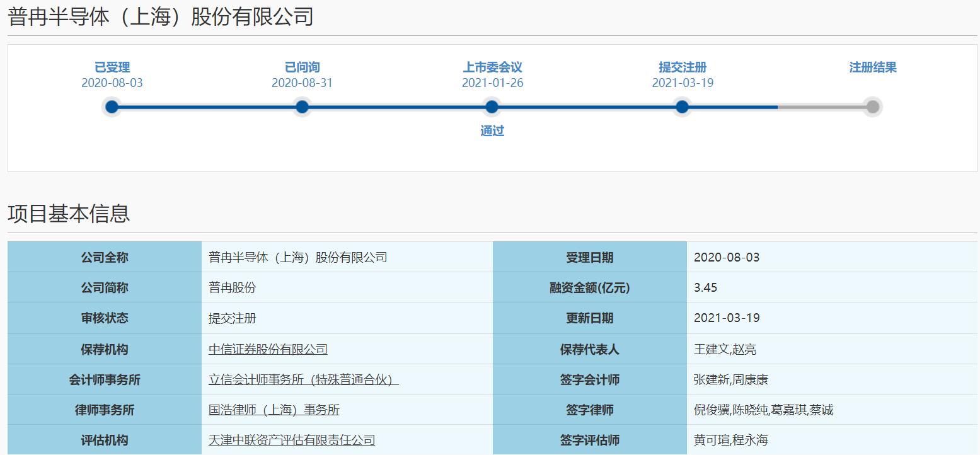Click the 2020-08-31 date under 已问询

(302, 83)
